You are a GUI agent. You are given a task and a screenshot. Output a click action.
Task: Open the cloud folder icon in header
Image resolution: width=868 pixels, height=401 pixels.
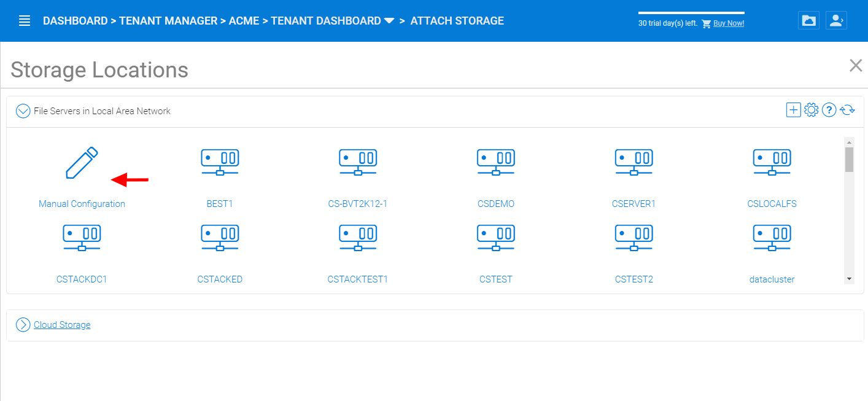click(809, 20)
